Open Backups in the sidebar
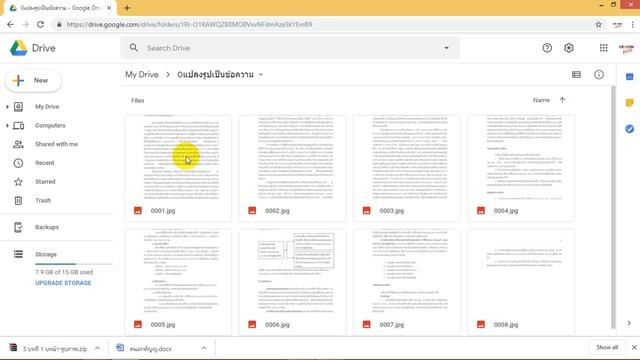640x360 pixels. (47, 227)
